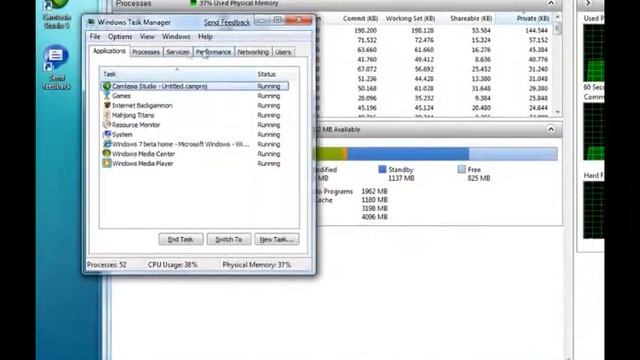Image resolution: width=640 pixels, height=360 pixels.
Task: Click the '198.200' commit value cell
Action: click(x=366, y=31)
